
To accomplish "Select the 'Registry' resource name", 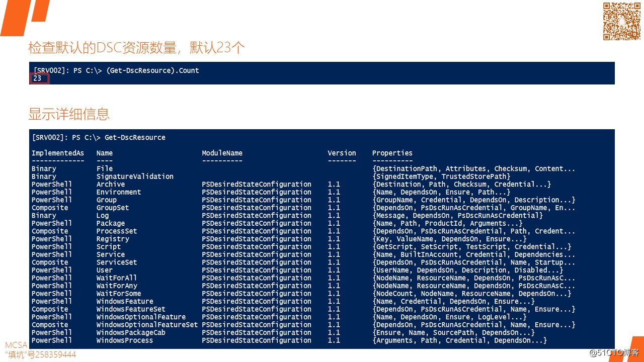I will (x=113, y=239).
